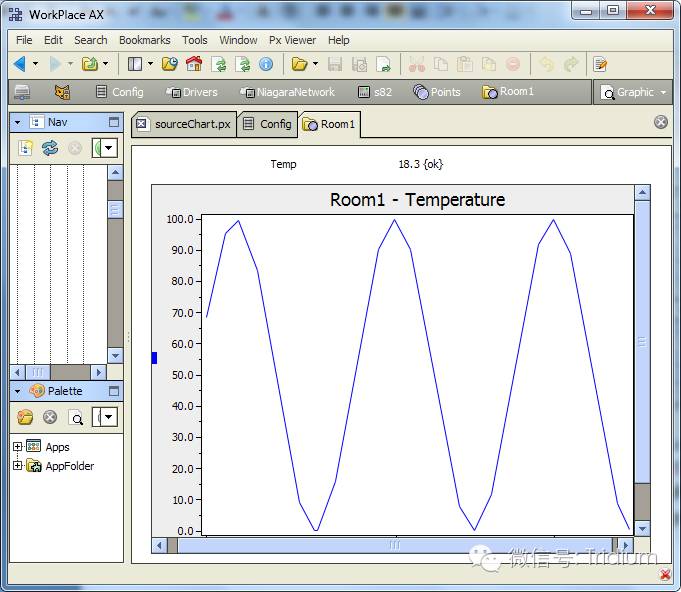681x592 pixels.
Task: Expand the AppFolder tree node
Action: 17,466
